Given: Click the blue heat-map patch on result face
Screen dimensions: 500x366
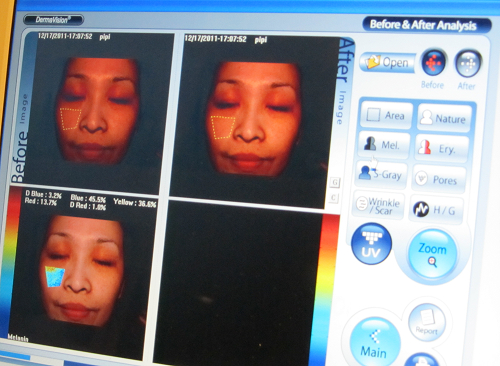Looking at the screenshot, I should point(55,276).
